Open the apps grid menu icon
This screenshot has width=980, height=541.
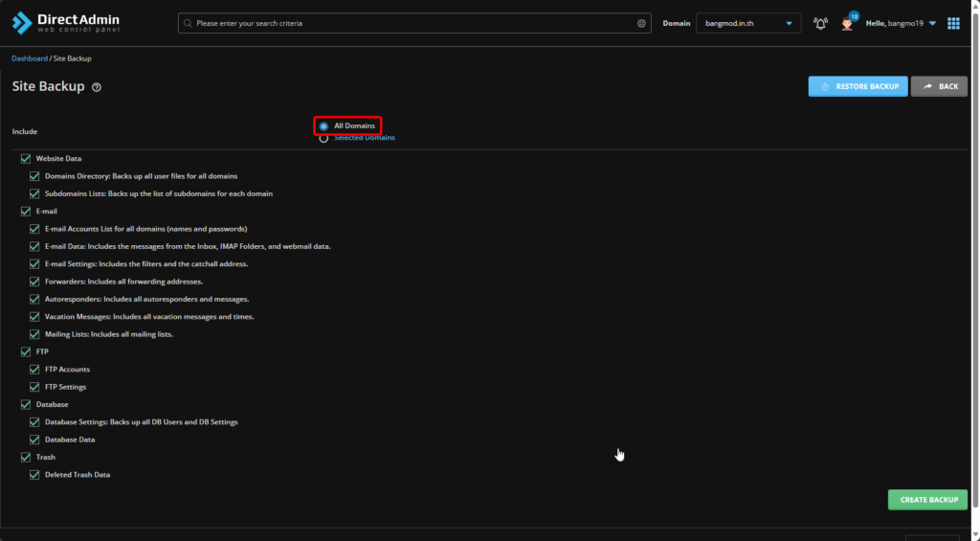pos(953,23)
